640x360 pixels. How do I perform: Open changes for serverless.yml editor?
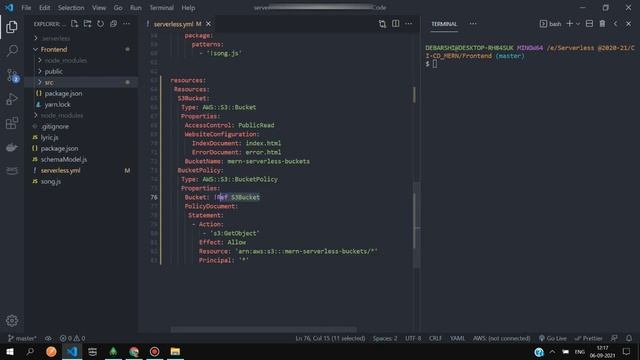(382, 24)
